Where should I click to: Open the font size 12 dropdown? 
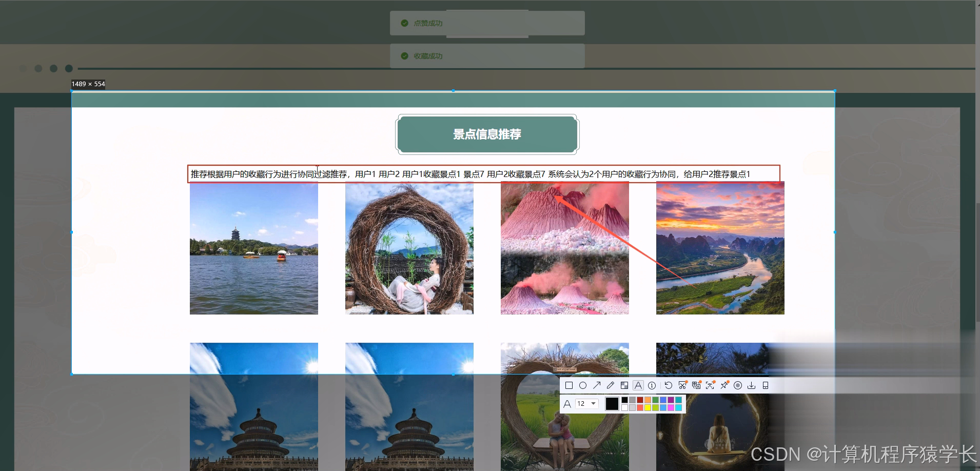point(587,404)
